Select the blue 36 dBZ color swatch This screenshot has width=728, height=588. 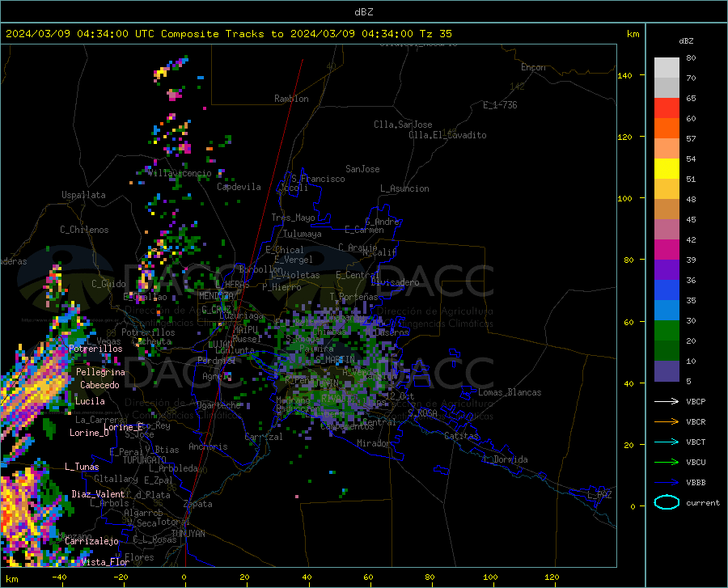pyautogui.click(x=667, y=290)
